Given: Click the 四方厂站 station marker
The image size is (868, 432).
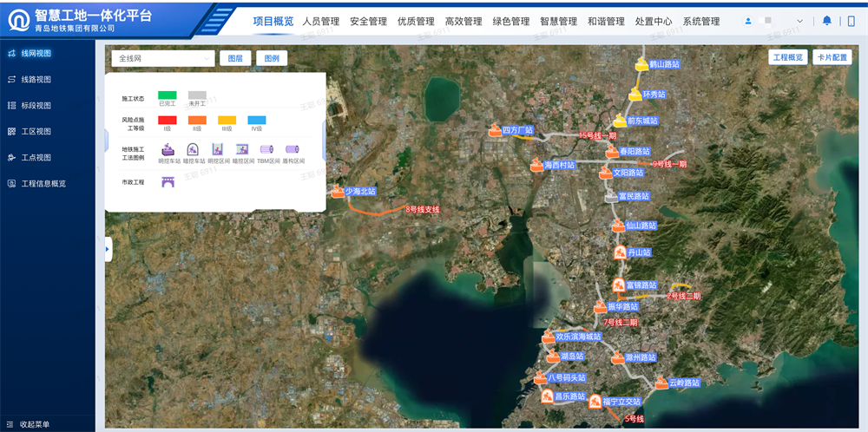Looking at the screenshot, I should click(x=496, y=130).
